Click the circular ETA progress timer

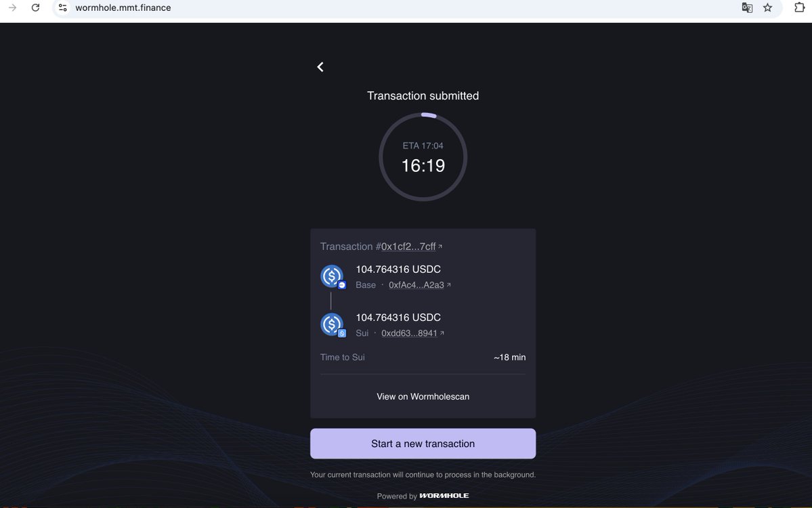423,157
